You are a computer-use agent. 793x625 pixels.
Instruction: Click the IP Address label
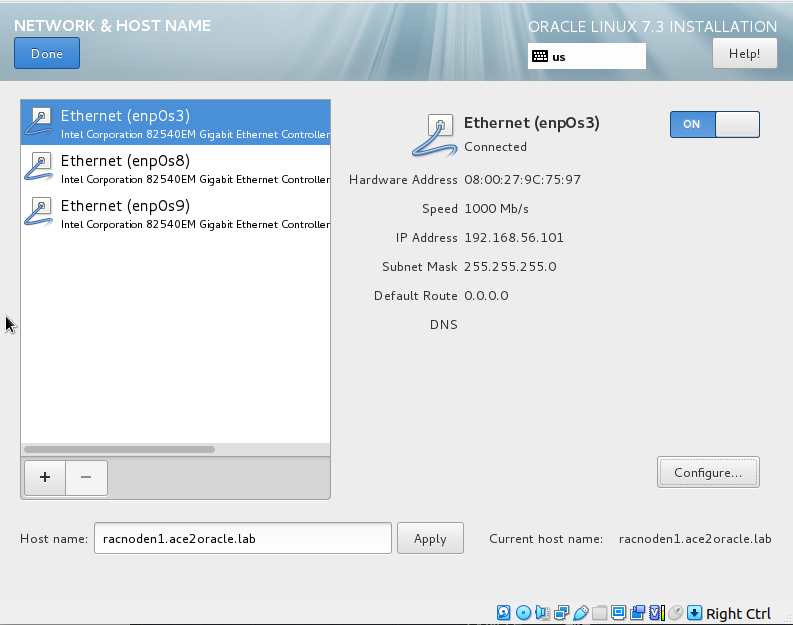point(426,238)
